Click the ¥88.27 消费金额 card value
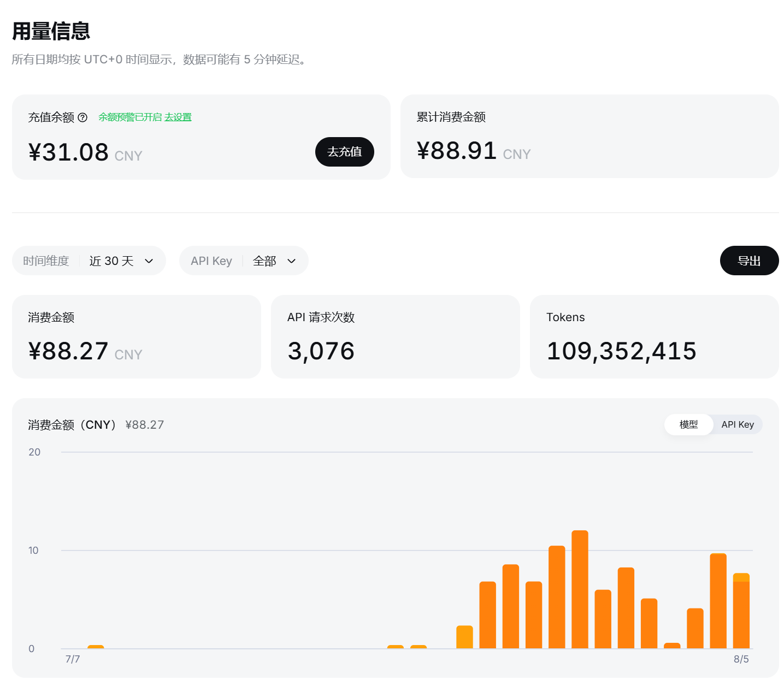784x680 pixels. (x=69, y=351)
